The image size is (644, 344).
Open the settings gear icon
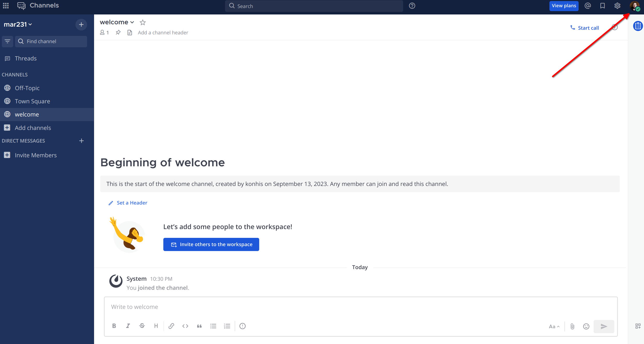coord(617,6)
